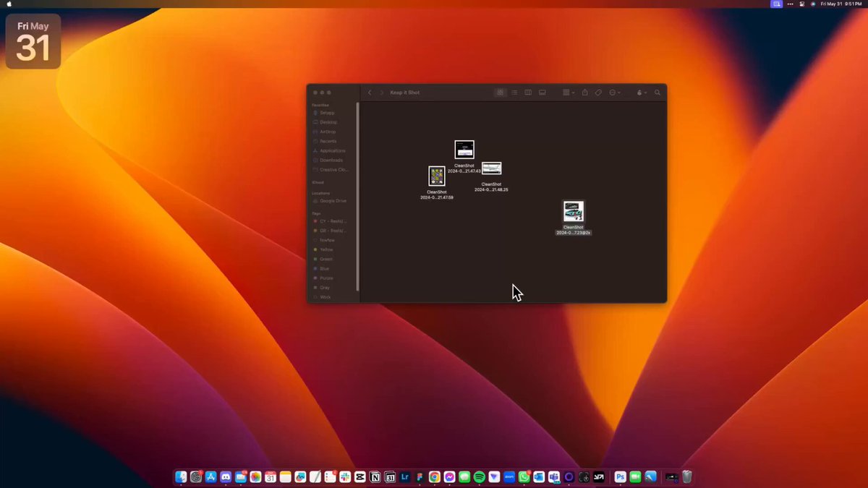This screenshot has width=868, height=488.
Task: Click the purple screen-recording menu bar icon
Action: 777,4
